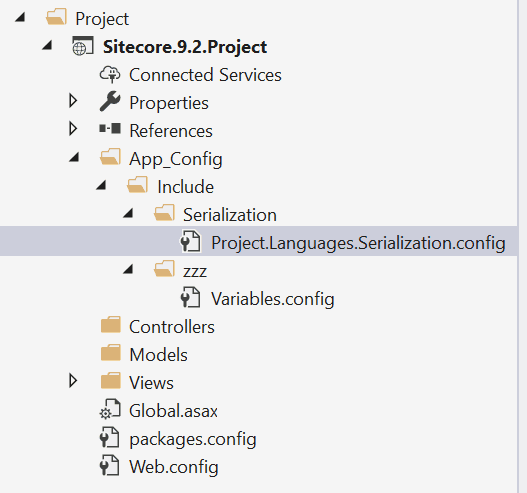The height and width of the screenshot is (493, 527).
Task: Click the Connected Services cloud icon
Action: click(x=110, y=74)
